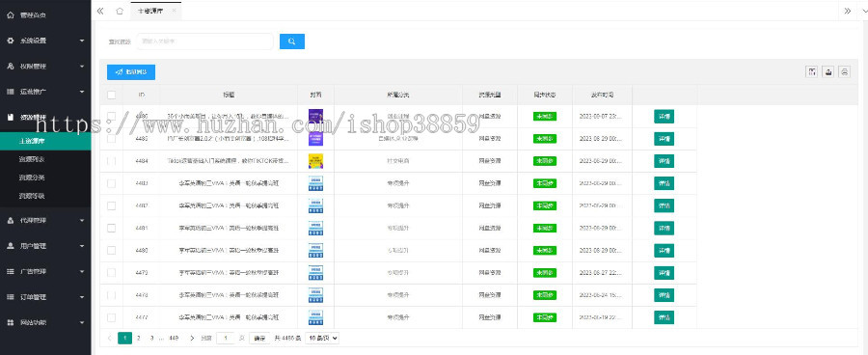The width and height of the screenshot is (868, 355).
Task: Click the 标题 title column header
Action: pyautogui.click(x=229, y=96)
